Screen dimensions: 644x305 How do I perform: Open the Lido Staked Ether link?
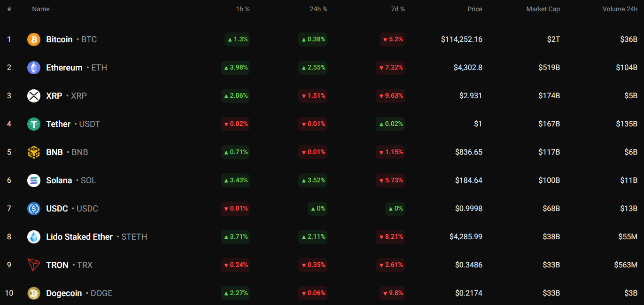coord(79,237)
